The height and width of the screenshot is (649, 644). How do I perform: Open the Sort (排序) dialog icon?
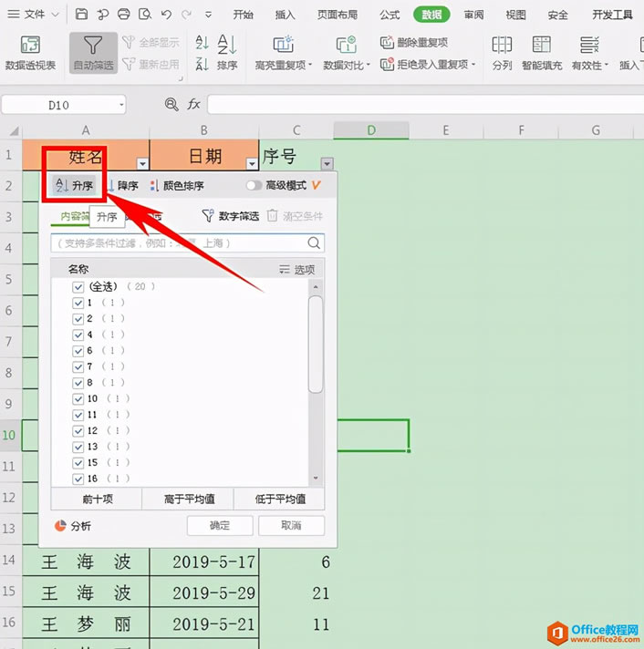click(x=227, y=45)
